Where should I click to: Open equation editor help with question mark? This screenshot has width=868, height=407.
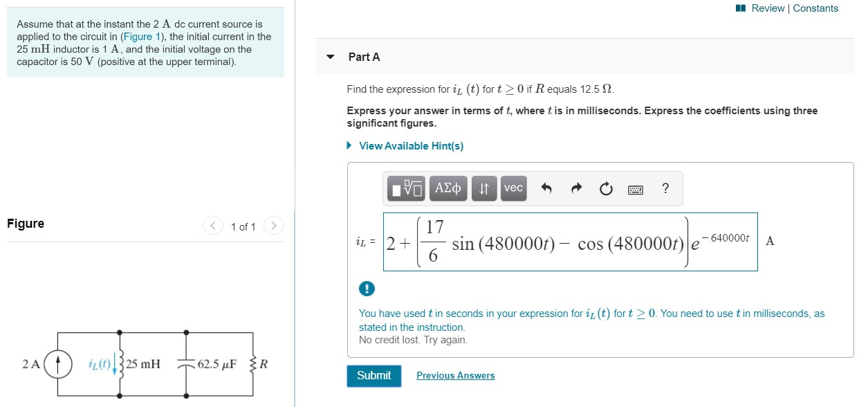pyautogui.click(x=665, y=188)
